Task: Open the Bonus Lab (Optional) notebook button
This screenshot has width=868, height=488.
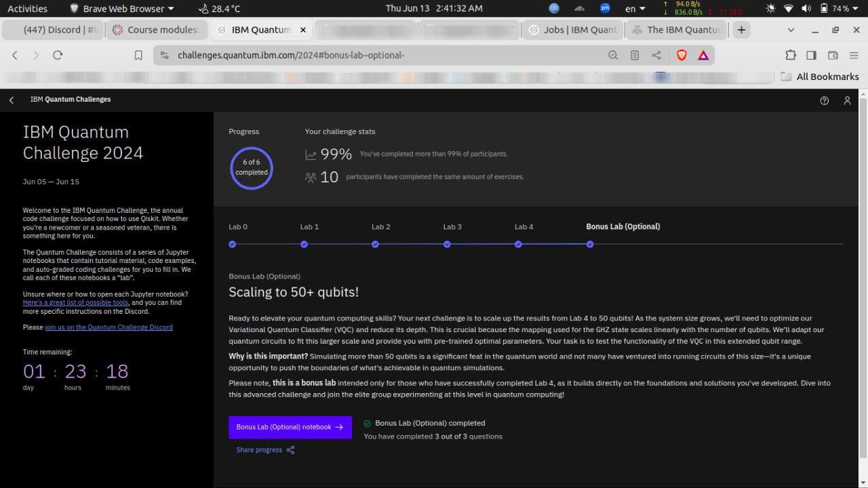Action: click(290, 428)
